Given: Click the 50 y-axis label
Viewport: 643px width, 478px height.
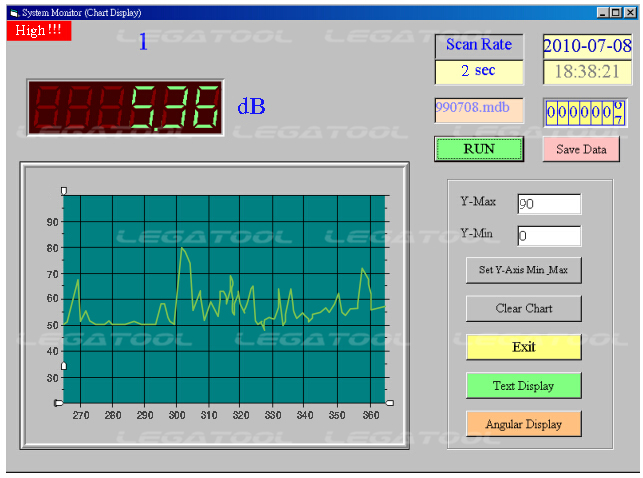Looking at the screenshot, I should point(52,325).
